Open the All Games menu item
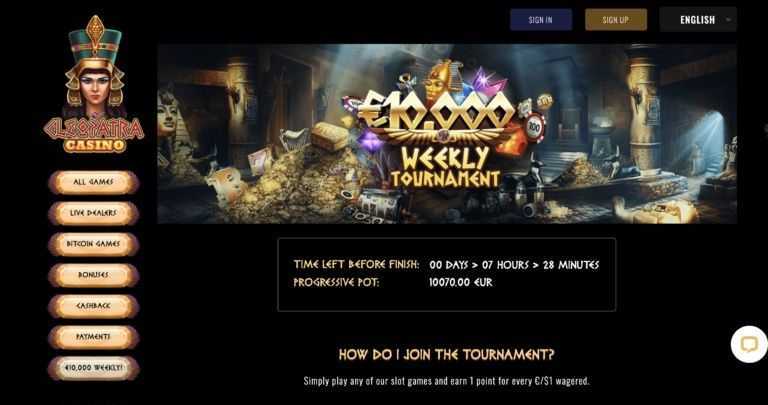 click(x=94, y=182)
